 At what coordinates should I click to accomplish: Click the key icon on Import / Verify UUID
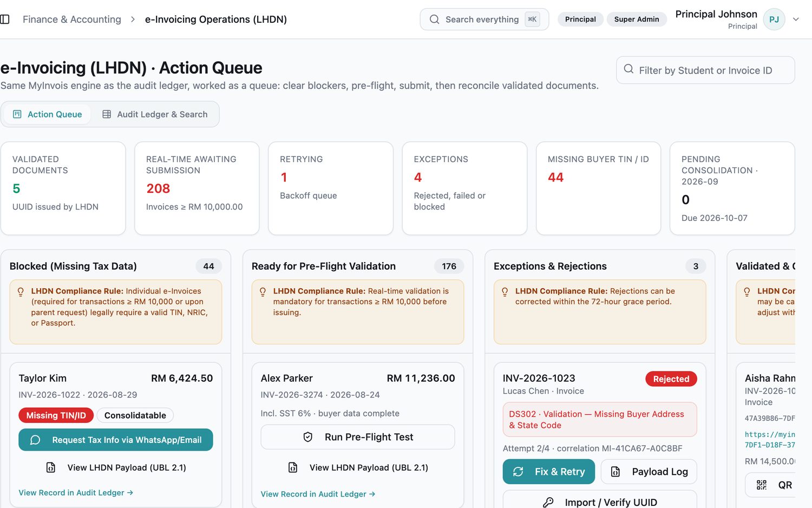(548, 502)
